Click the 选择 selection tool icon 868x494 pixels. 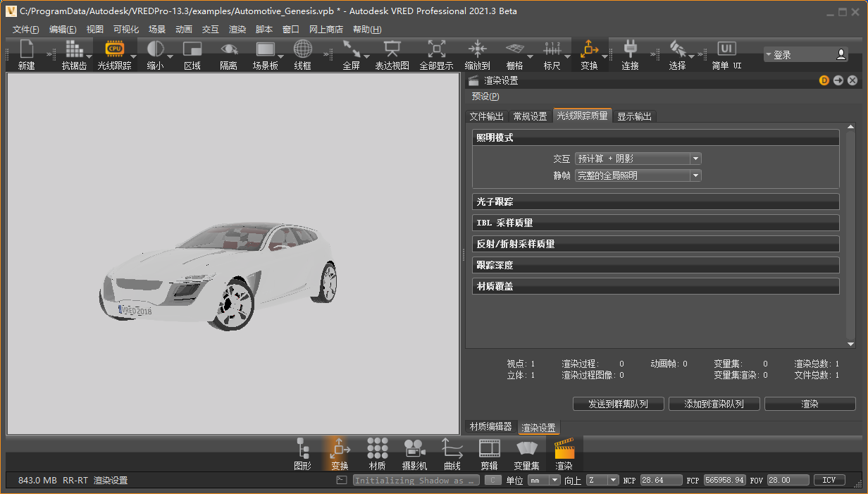tap(678, 49)
